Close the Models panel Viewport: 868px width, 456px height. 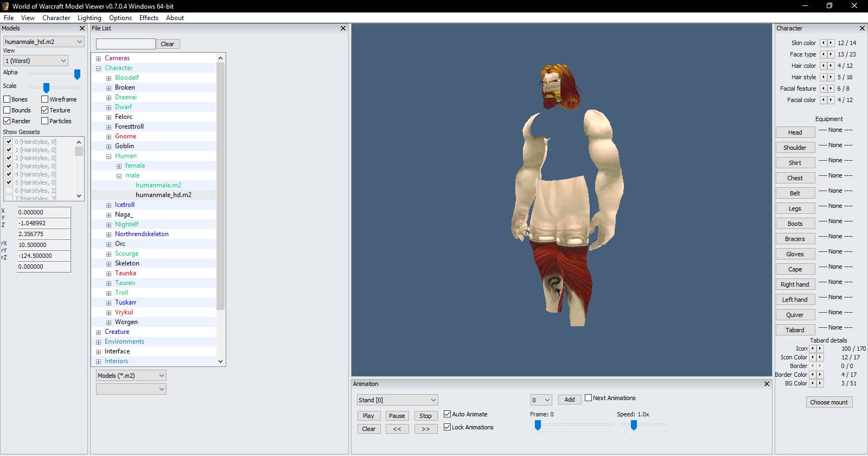click(x=82, y=28)
